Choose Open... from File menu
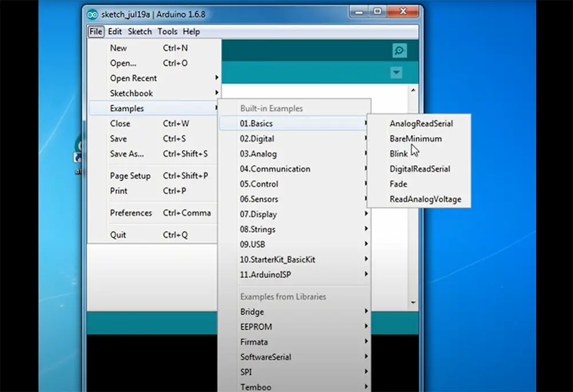Screen dimensions: 573x392 [x=154, y=63]
